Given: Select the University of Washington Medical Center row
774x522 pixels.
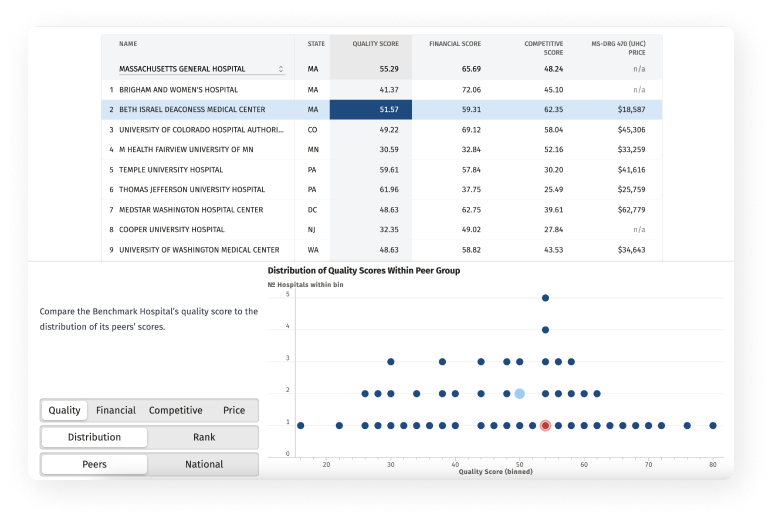Looking at the screenshot, I should pos(382,250).
